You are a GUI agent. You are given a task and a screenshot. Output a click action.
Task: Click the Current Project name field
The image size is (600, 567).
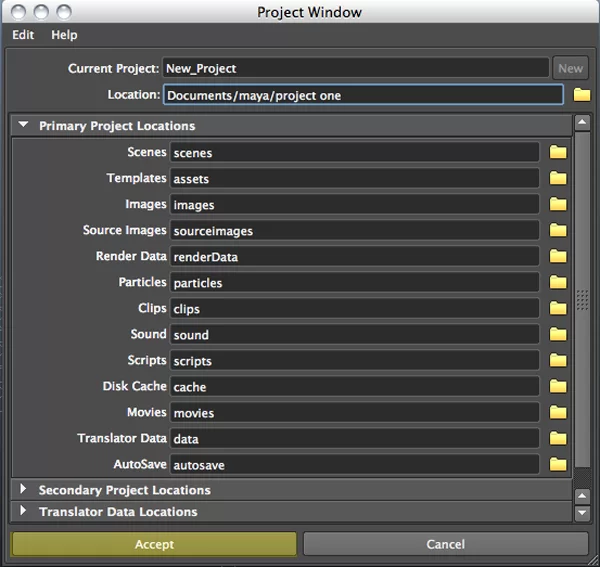(x=355, y=68)
